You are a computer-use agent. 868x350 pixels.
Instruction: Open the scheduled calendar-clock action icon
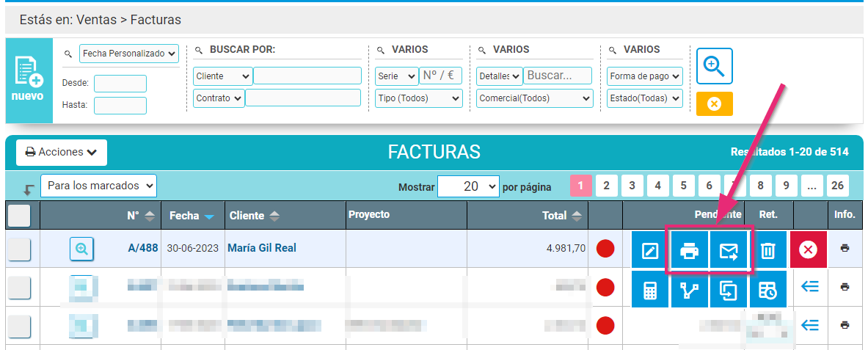tap(767, 289)
